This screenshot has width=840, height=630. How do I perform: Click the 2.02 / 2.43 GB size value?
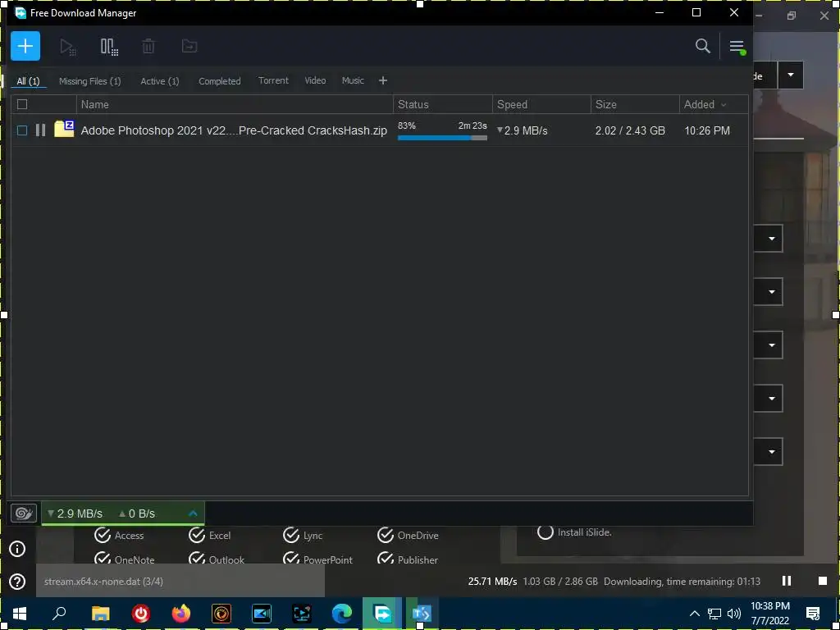point(630,130)
